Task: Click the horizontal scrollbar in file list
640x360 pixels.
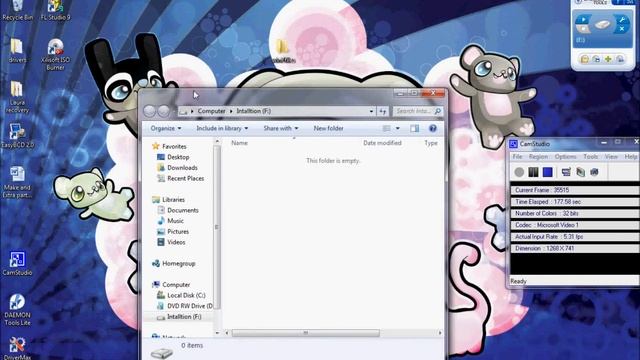Action: tap(306, 333)
